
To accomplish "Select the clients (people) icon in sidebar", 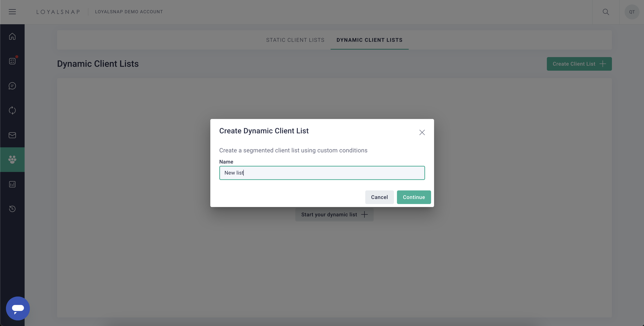I will pos(12,159).
